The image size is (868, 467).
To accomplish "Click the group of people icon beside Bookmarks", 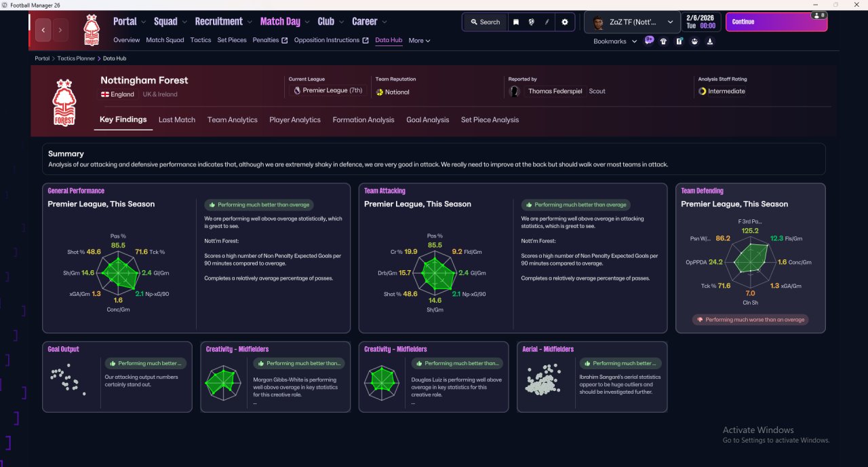I will (x=694, y=41).
